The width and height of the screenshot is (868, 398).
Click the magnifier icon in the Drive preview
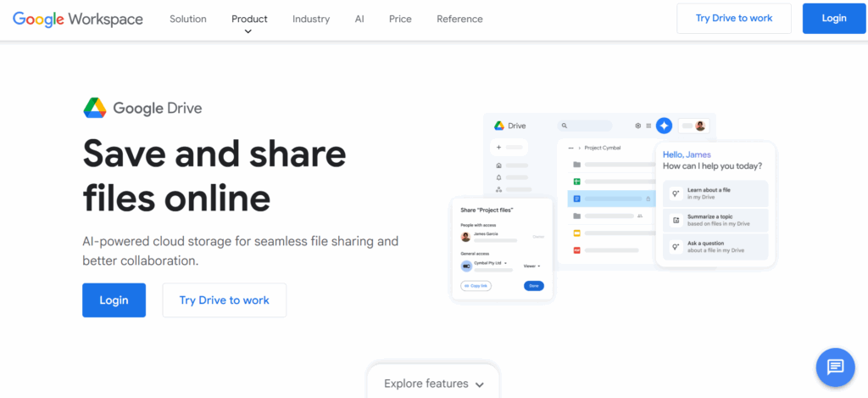[564, 126]
